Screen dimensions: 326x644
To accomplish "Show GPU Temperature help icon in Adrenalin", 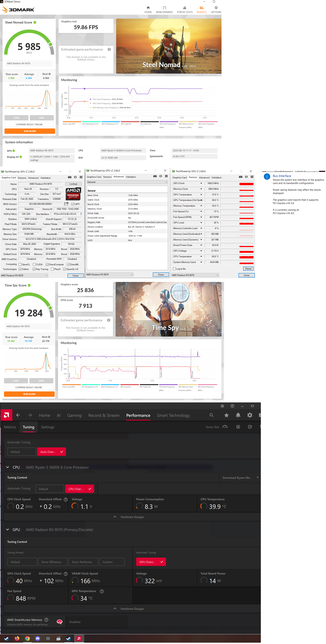I will click(x=102, y=591).
